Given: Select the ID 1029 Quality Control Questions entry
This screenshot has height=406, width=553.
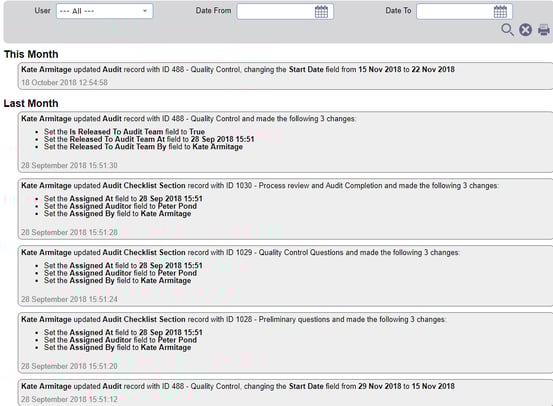Looking at the screenshot, I should click(285, 276).
